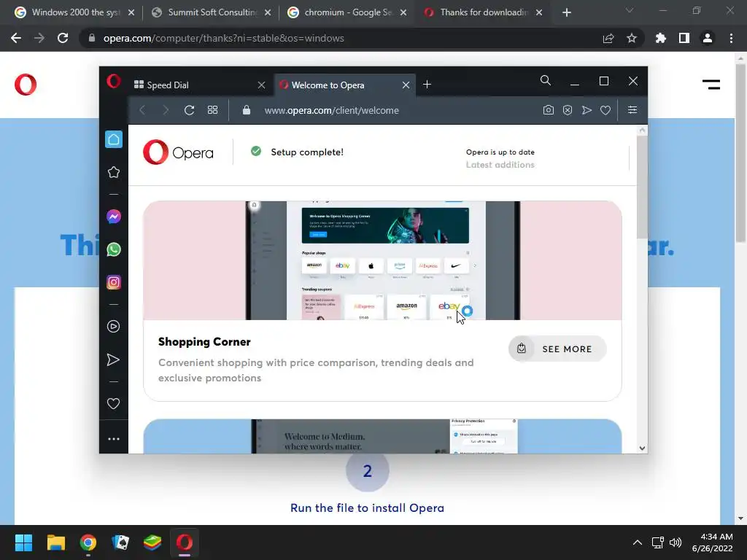This screenshot has height=560, width=747.
Task: Switch to Summit Soft Consulting Chrome tab
Action: click(x=212, y=12)
